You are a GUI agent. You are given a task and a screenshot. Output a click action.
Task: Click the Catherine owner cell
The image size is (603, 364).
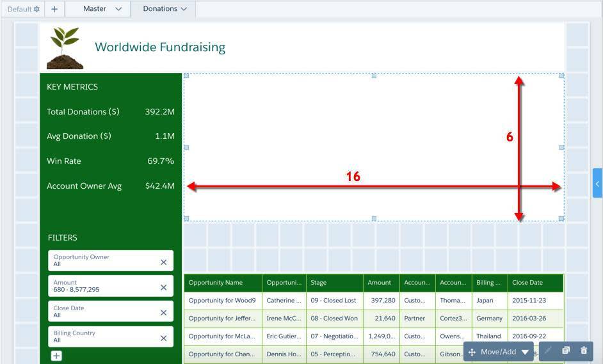284,301
